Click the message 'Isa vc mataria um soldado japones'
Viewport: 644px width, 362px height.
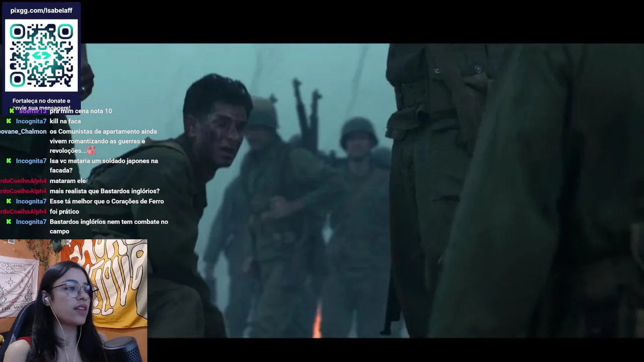pyautogui.click(x=104, y=165)
